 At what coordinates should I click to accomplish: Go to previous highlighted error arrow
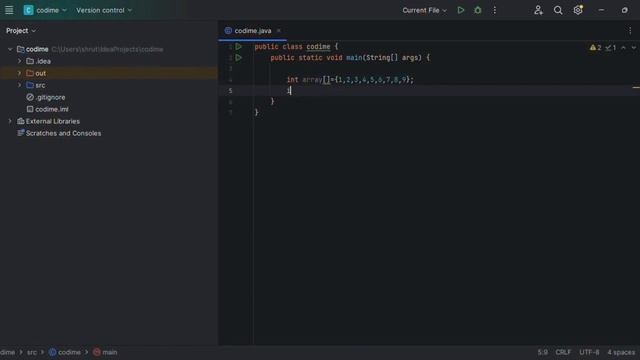click(x=623, y=48)
